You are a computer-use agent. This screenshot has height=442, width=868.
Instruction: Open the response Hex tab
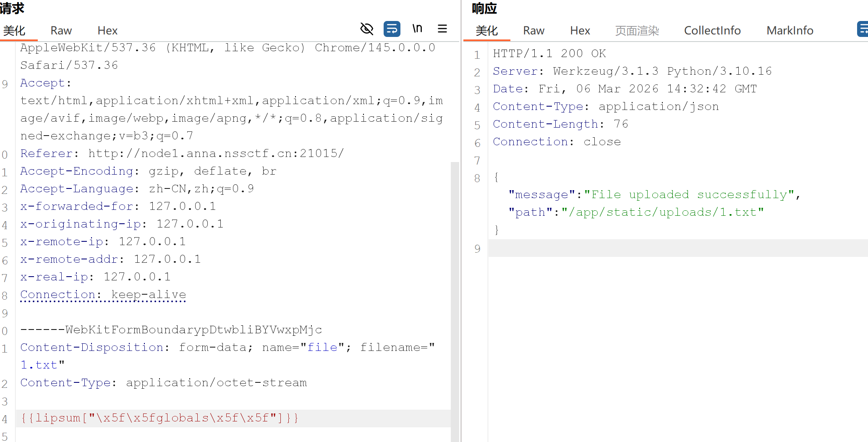click(x=580, y=31)
